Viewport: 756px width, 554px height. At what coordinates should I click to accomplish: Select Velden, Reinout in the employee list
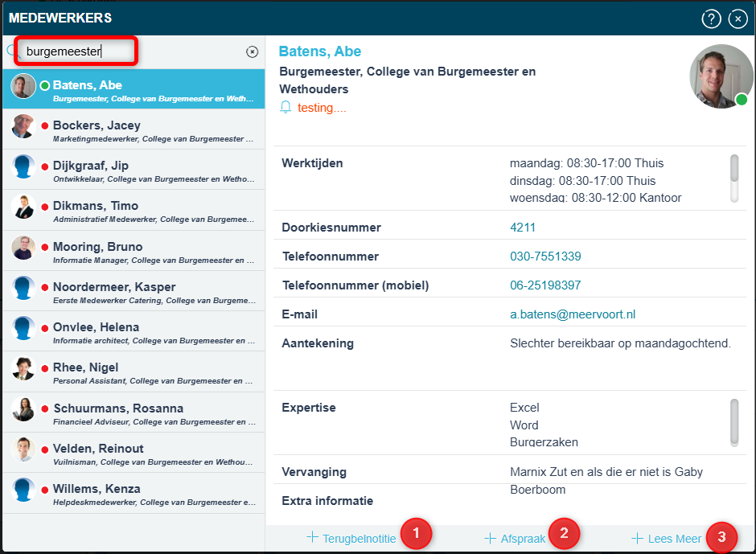[134, 452]
